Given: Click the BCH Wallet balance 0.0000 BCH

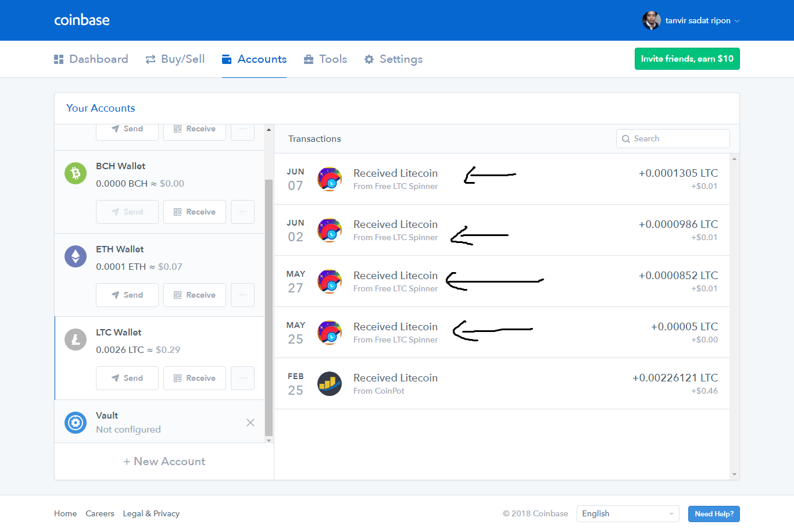Looking at the screenshot, I should [x=122, y=184].
